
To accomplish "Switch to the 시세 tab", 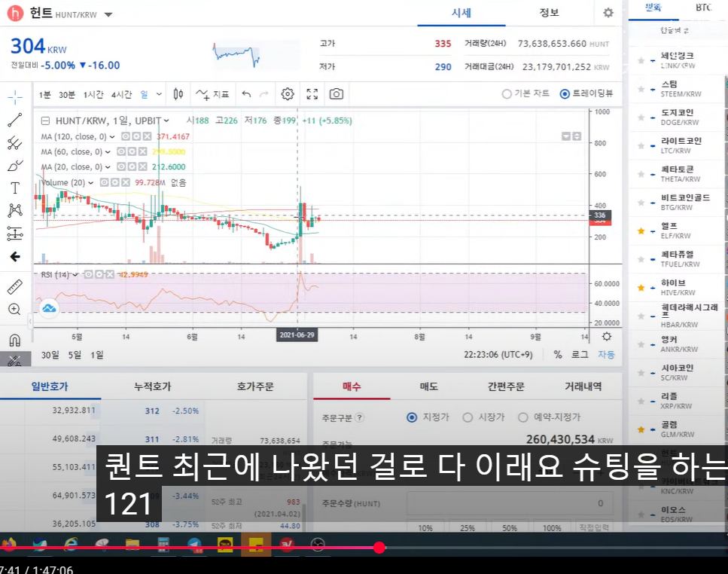I will [x=461, y=13].
